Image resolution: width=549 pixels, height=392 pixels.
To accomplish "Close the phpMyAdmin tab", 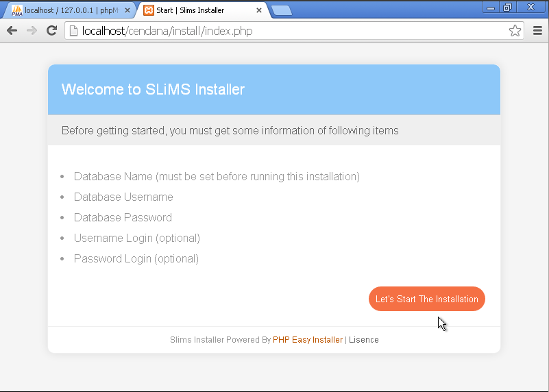I will pyautogui.click(x=127, y=10).
